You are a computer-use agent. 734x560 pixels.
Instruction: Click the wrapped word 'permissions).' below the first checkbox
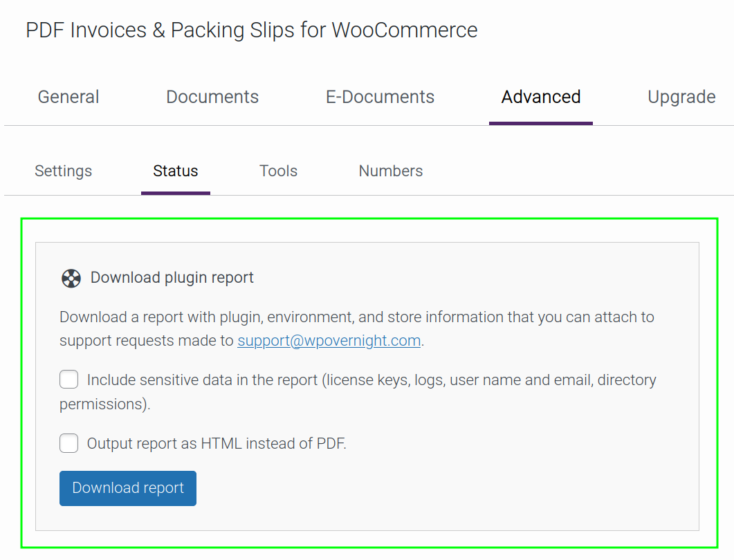104,404
